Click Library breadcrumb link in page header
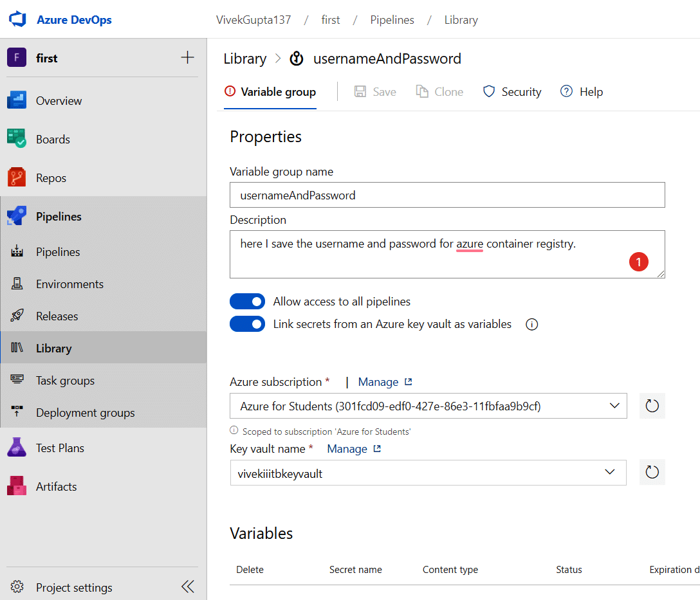This screenshot has width=700, height=600. pyautogui.click(x=244, y=59)
